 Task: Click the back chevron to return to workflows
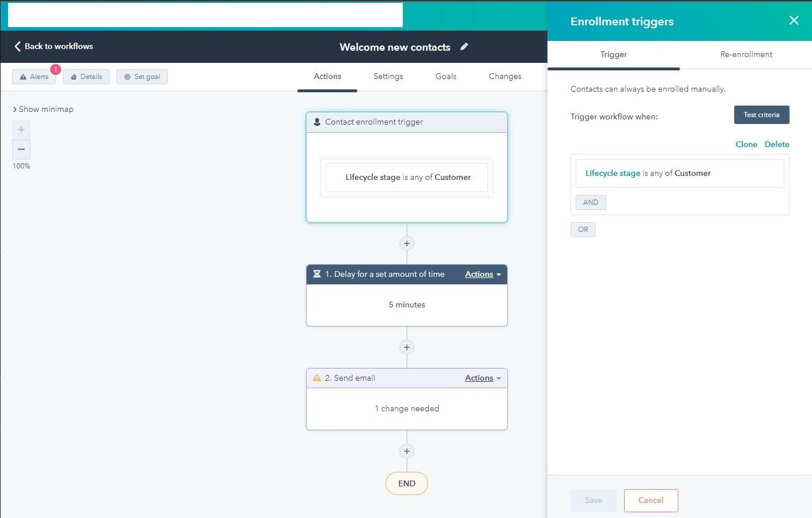coord(17,46)
